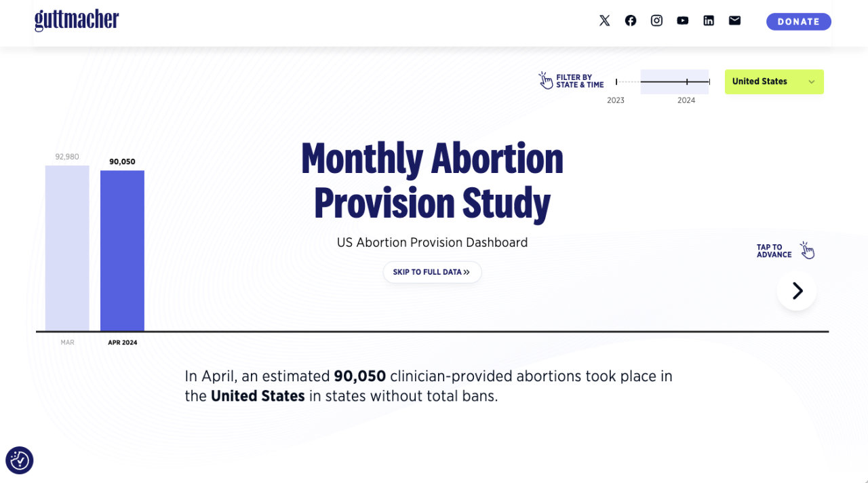Open the YouTube social icon
868x483 pixels.
coord(682,20)
